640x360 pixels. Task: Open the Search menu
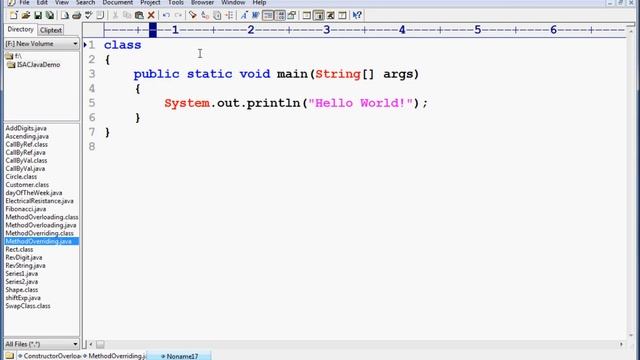[85, 2]
